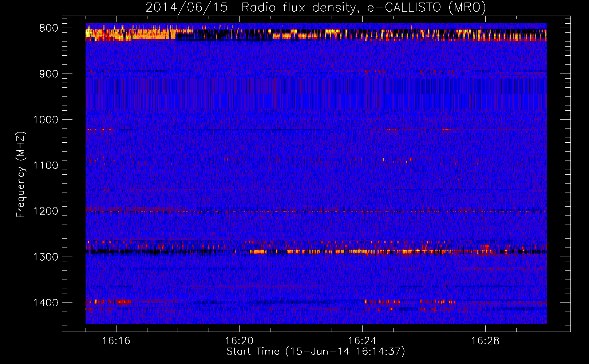Click the 'Start Time (15-Jun-14 16:14:37)' label

point(316,352)
